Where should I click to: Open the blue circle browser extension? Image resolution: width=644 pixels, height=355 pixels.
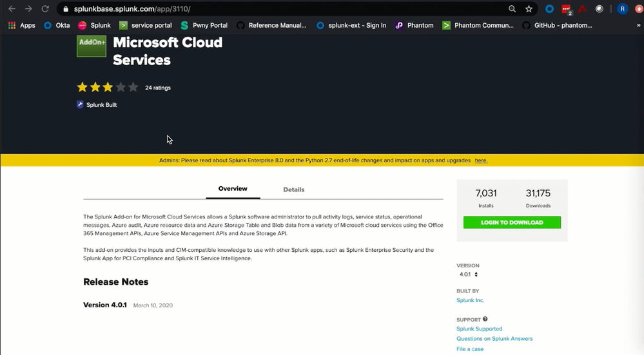[549, 8]
